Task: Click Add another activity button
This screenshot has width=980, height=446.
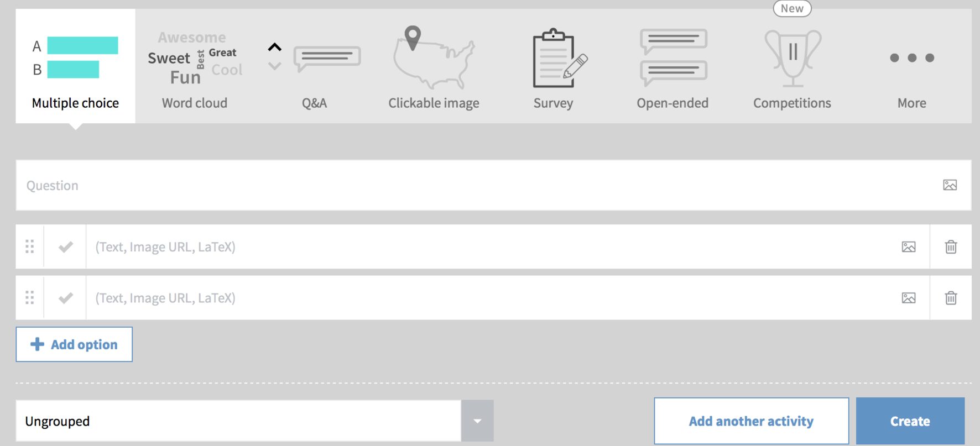Action: coord(752,421)
